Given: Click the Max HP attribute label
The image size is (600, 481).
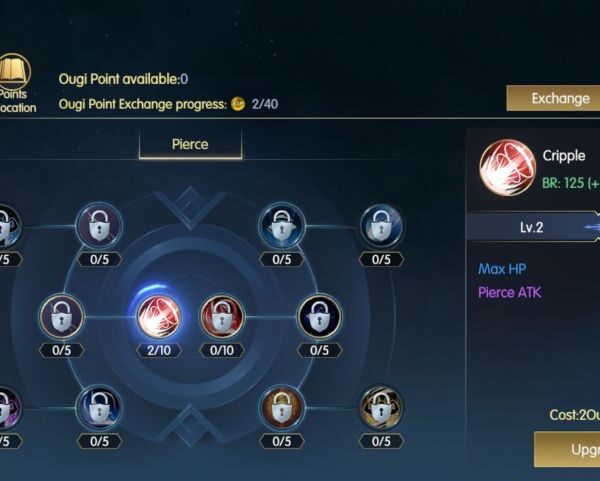Looking at the screenshot, I should 502,269.
